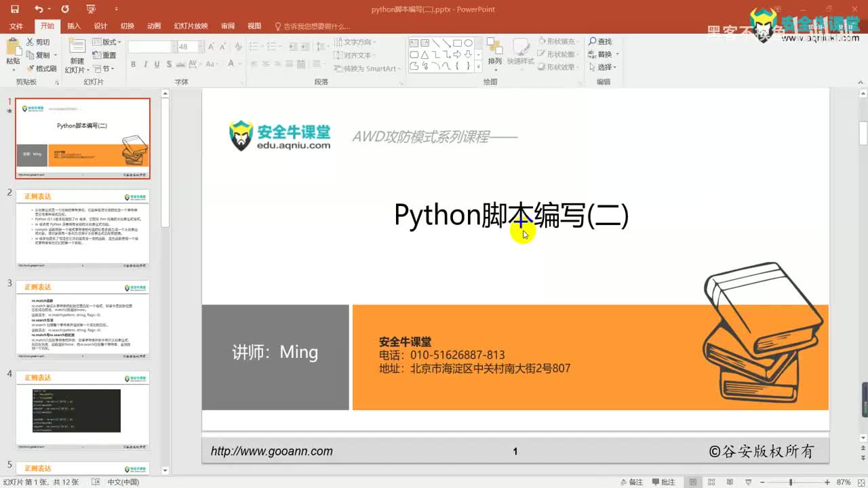The width and height of the screenshot is (868, 488).
Task: Select the right arrow shape in gallery
Action: click(457, 54)
